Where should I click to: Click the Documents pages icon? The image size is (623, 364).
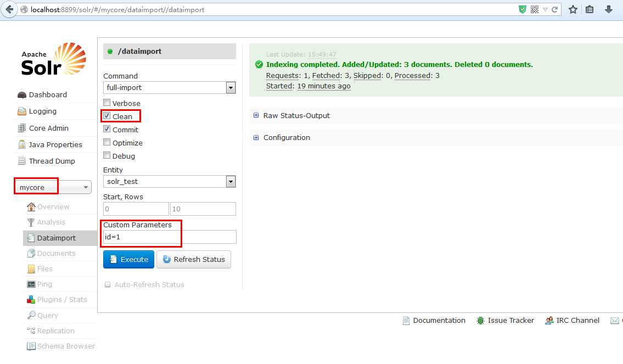point(31,253)
